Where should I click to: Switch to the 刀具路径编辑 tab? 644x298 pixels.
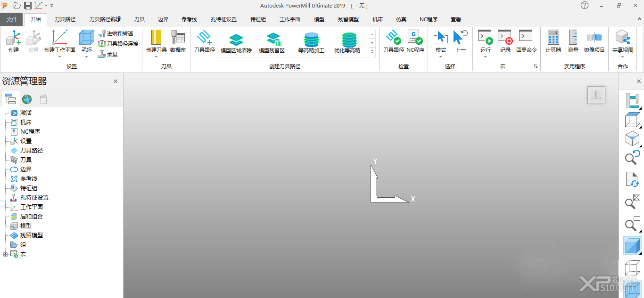point(105,19)
